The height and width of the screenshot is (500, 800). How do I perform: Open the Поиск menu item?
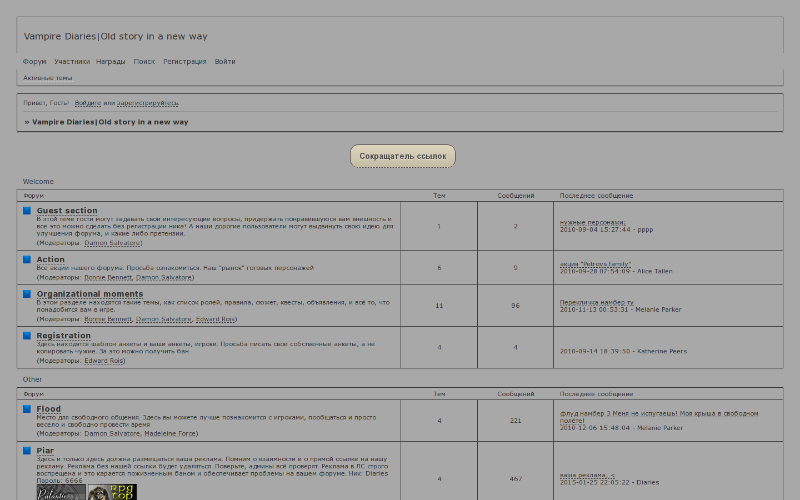[144, 61]
